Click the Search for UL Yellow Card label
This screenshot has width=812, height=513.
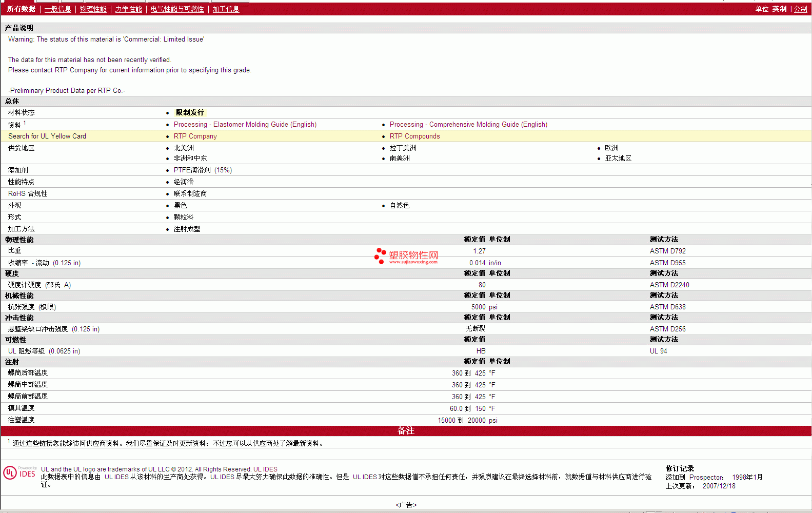click(x=47, y=136)
